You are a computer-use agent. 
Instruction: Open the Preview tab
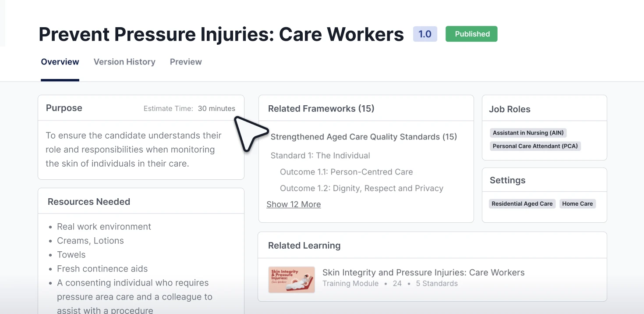(x=186, y=62)
